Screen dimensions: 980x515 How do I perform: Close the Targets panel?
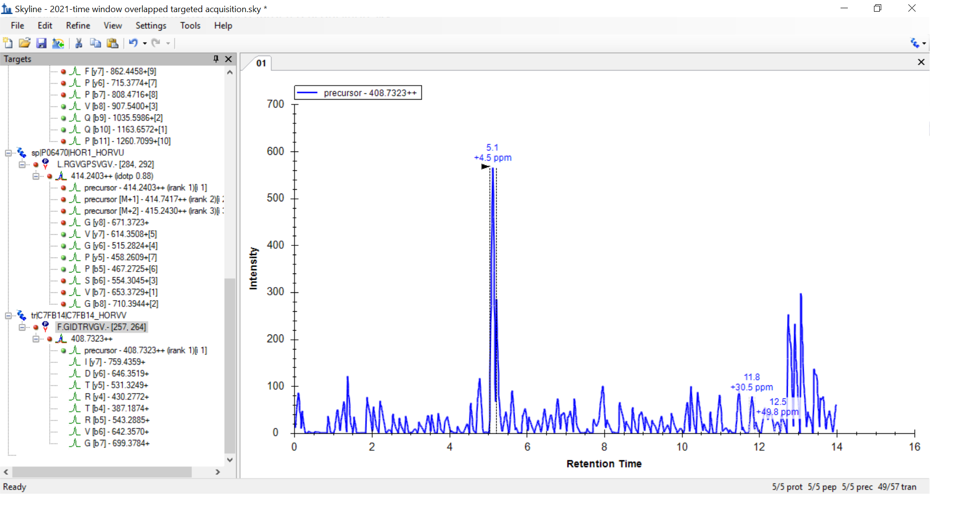pyautogui.click(x=229, y=59)
